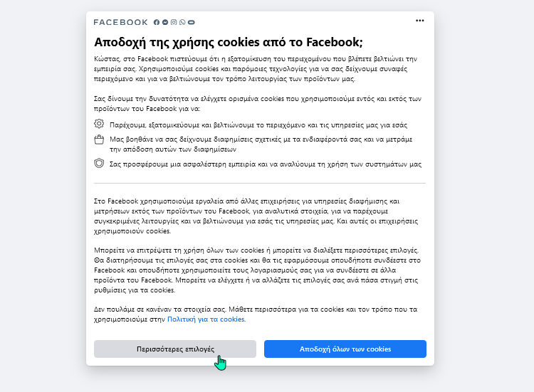Click the Oculus icon in the header
The width and height of the screenshot is (534, 392).
click(192, 23)
